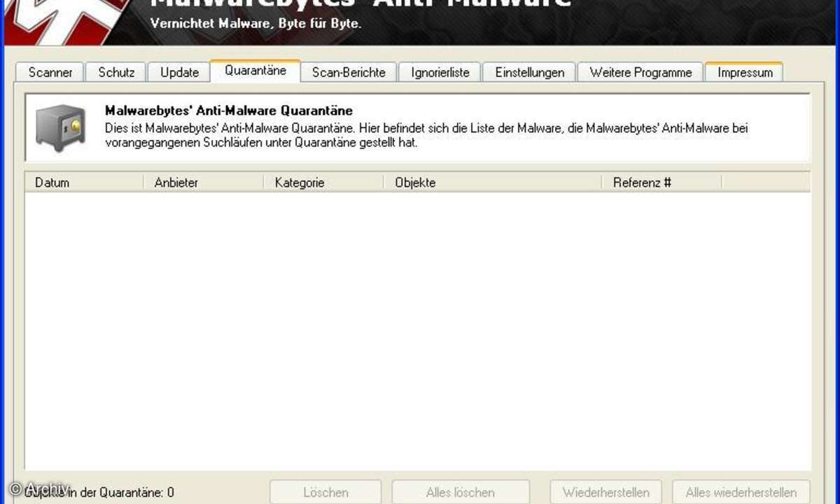
Task: Sort list by Anbieter column
Action: 204,183
